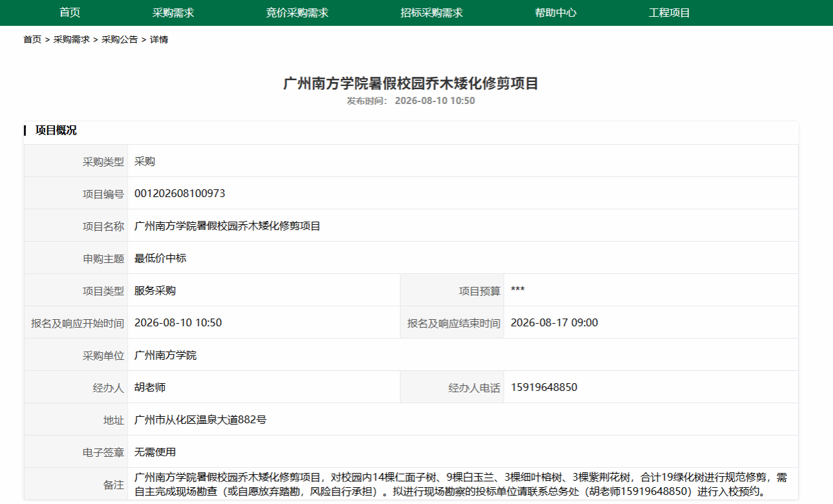The width and height of the screenshot is (833, 504).
Task: Click the 采购单位 row label
Action: point(103,355)
